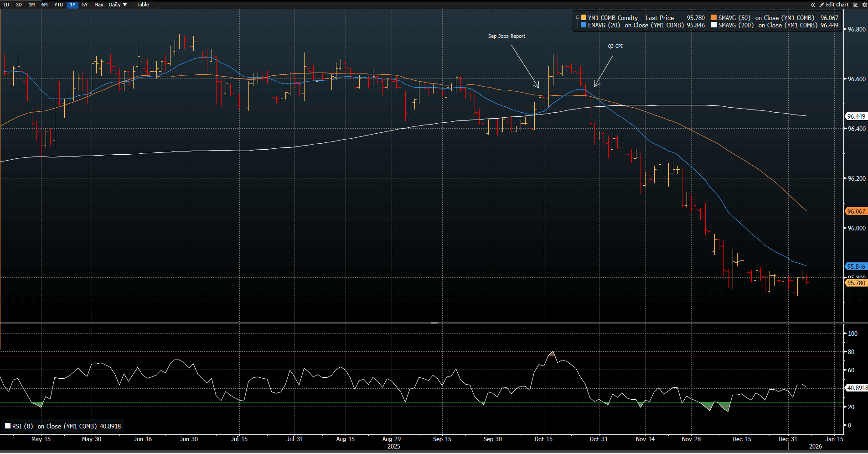The width and height of the screenshot is (868, 454).
Task: Select the Sep Jobs Report annotation
Action: point(506,36)
